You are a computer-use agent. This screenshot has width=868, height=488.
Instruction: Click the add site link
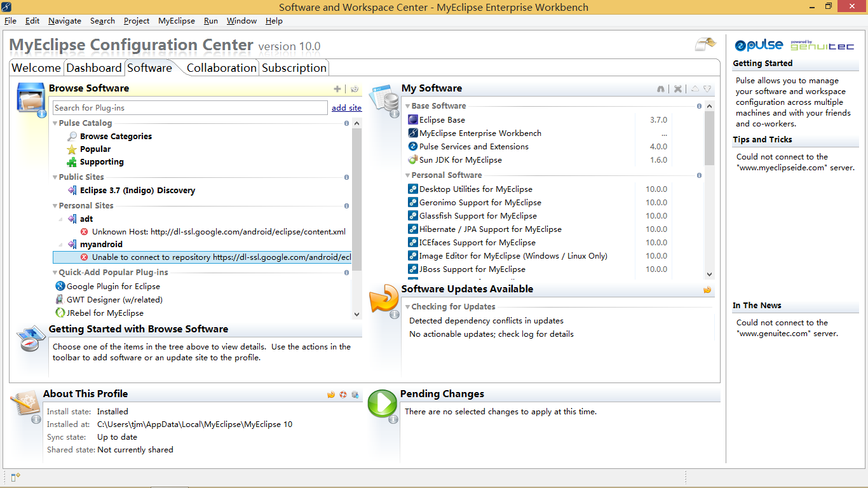point(346,108)
